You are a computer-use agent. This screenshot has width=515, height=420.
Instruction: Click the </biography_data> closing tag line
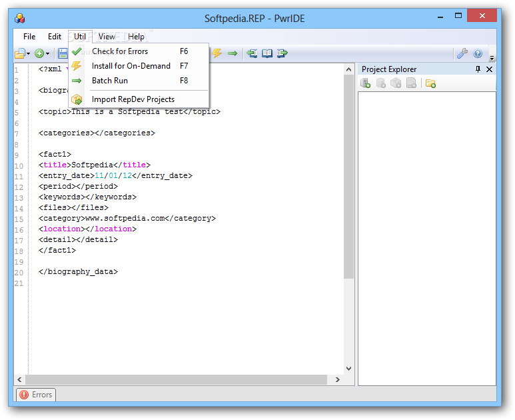point(78,272)
